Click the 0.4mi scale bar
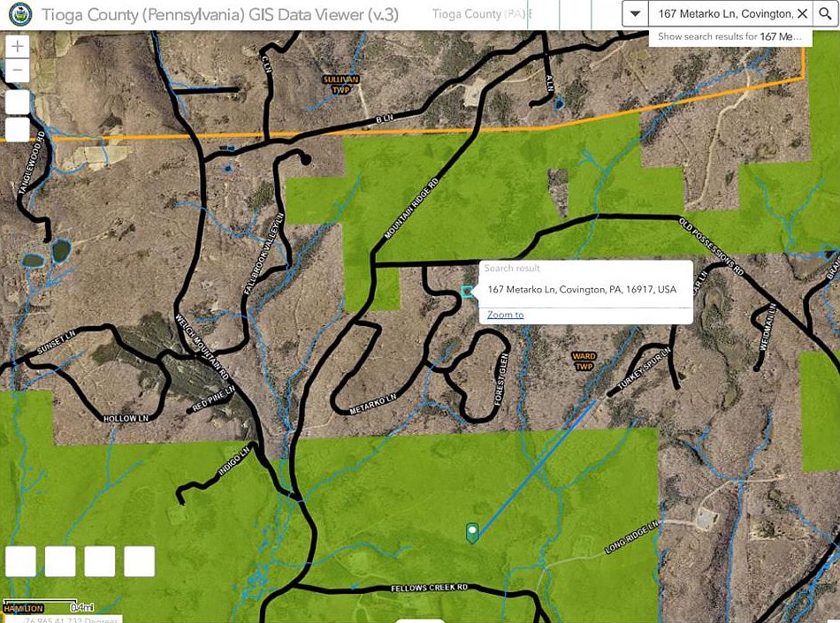The height and width of the screenshot is (623, 840). [49, 607]
